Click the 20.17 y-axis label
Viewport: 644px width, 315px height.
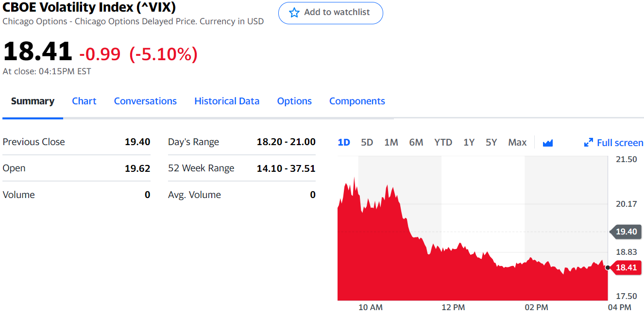point(627,204)
